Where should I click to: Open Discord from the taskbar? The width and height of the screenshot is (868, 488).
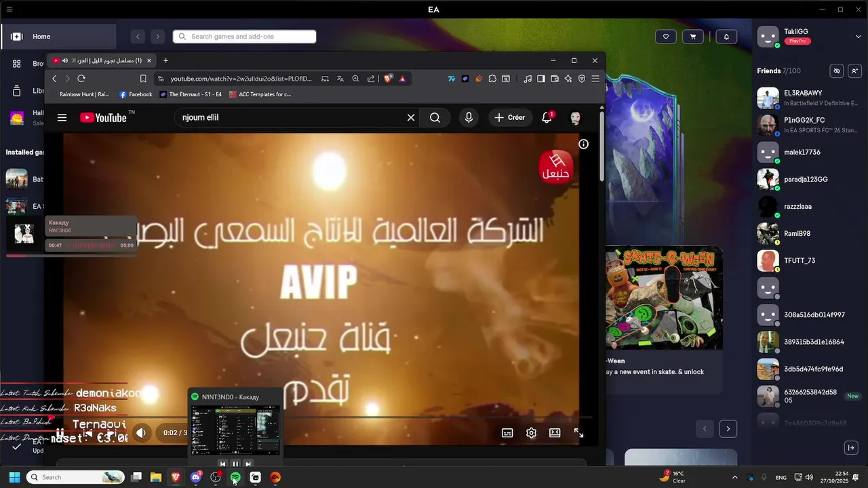pyautogui.click(x=196, y=477)
